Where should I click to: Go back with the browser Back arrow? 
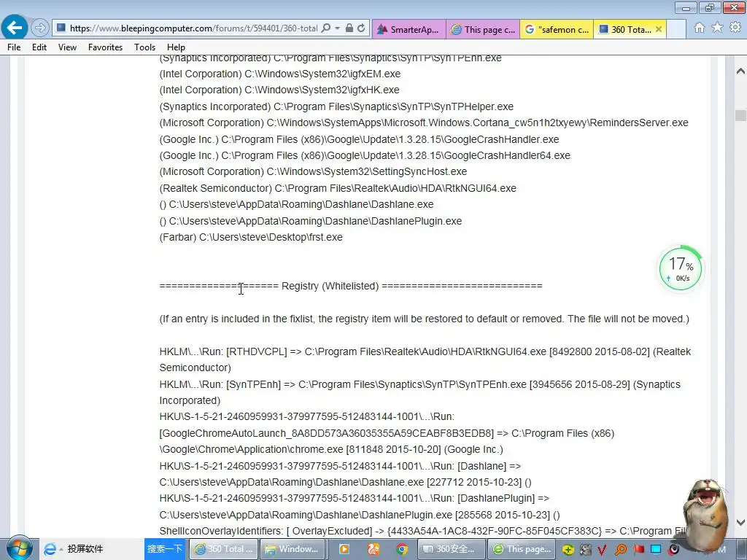pyautogui.click(x=15, y=27)
